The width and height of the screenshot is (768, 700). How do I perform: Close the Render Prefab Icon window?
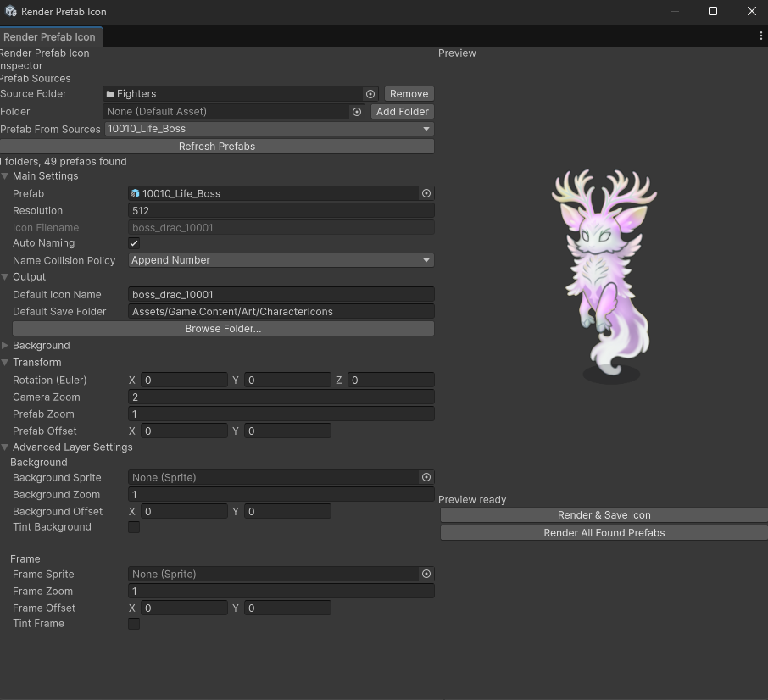[752, 11]
